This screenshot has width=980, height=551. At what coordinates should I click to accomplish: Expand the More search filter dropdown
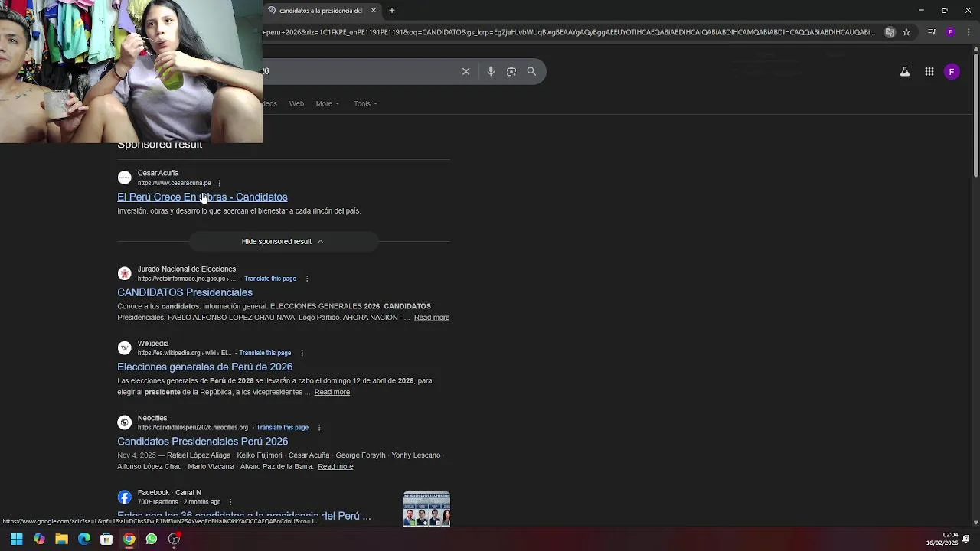327,103
